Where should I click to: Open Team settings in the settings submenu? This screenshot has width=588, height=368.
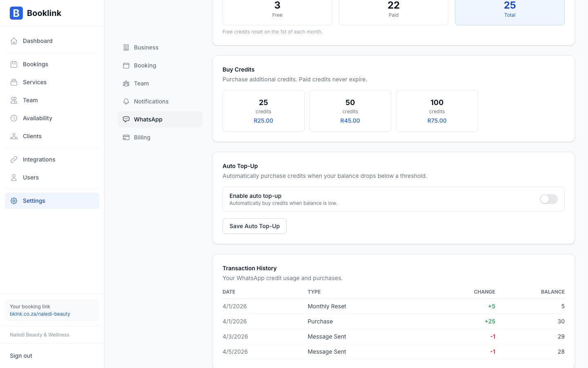pos(141,83)
